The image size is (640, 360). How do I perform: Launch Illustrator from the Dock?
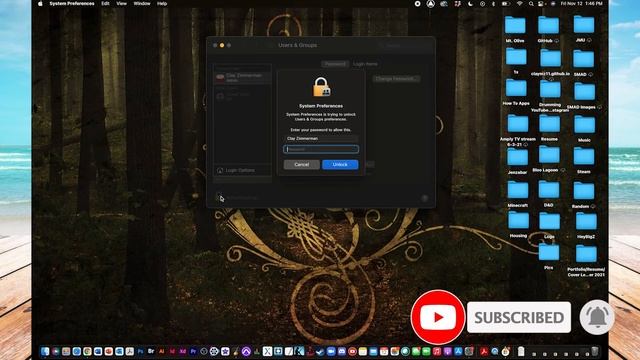[x=162, y=351]
